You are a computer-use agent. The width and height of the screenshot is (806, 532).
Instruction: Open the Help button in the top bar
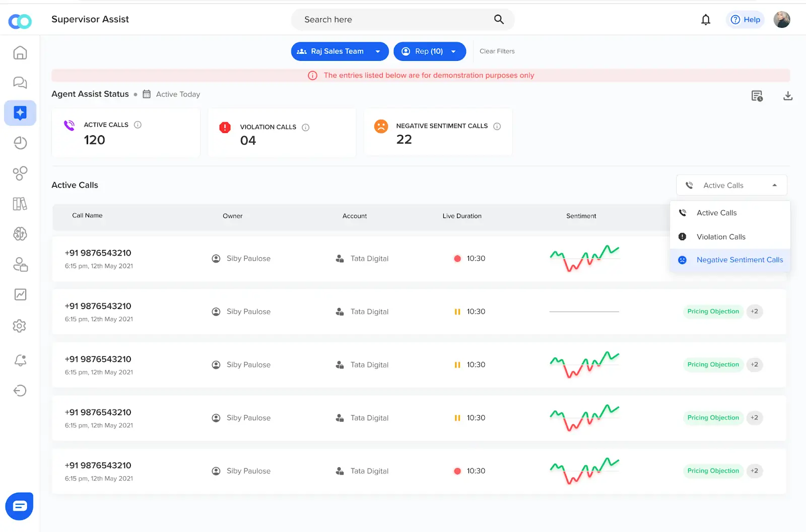[x=745, y=19]
